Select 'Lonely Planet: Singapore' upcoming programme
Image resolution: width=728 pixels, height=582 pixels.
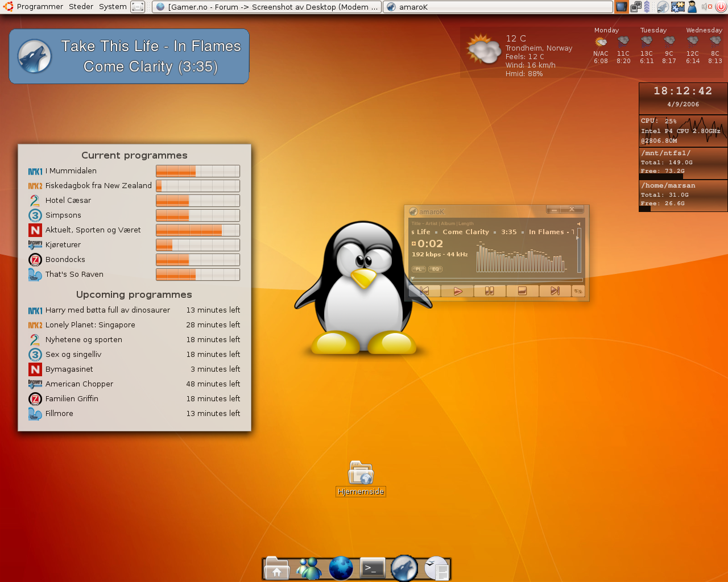point(90,325)
